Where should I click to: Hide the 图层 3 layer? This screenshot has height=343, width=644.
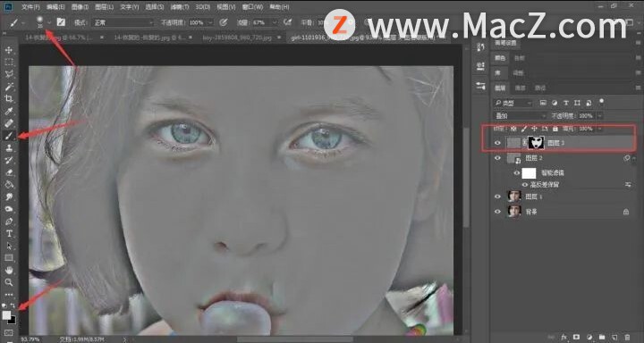[x=498, y=143]
